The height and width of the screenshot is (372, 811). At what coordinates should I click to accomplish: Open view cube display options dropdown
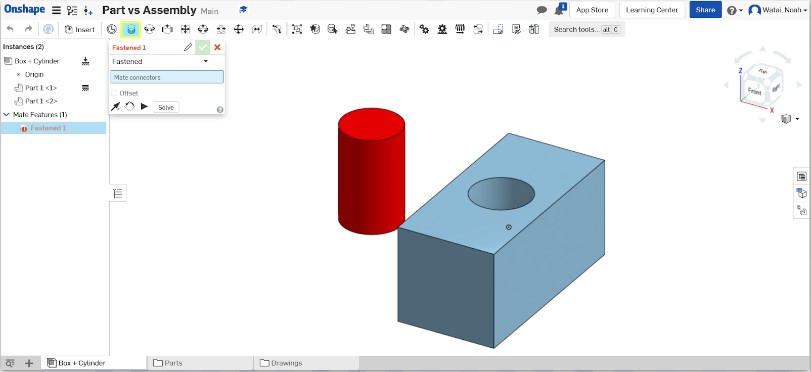798,119
